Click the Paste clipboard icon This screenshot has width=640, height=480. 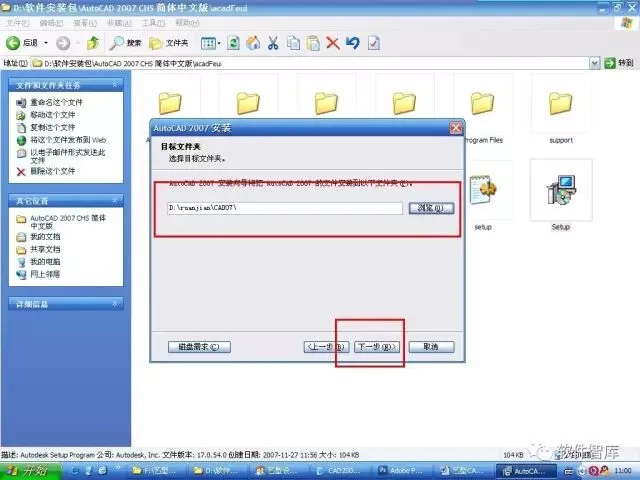tap(313, 43)
